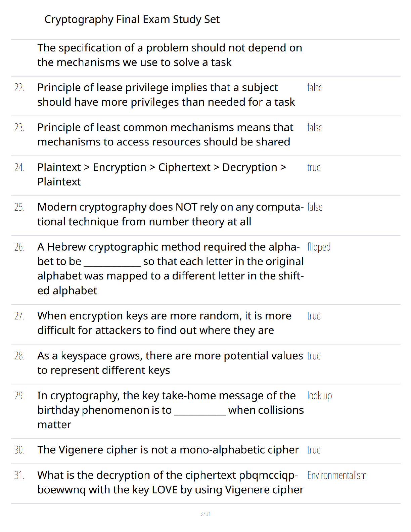This screenshot has height=532, width=411.
Task: Click the 'false' answer for question 25
Action: point(315,207)
